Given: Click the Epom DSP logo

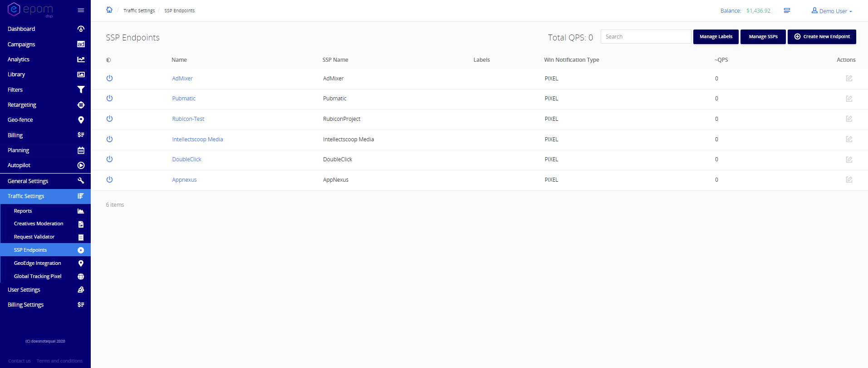Looking at the screenshot, I should (30, 10).
